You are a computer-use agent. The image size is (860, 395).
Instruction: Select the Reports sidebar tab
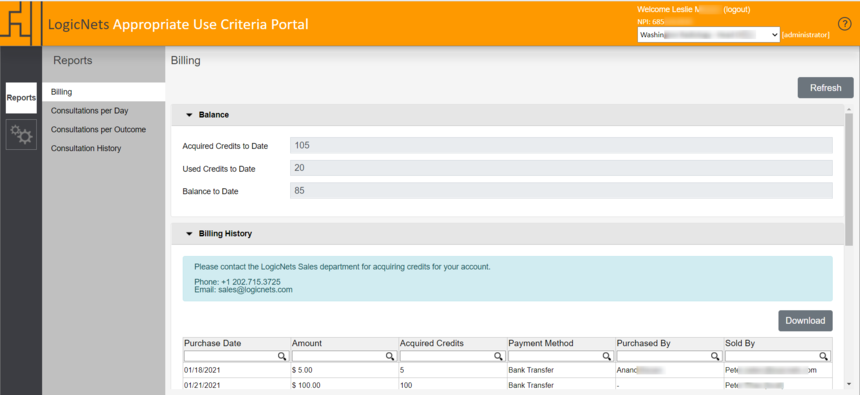click(x=21, y=98)
